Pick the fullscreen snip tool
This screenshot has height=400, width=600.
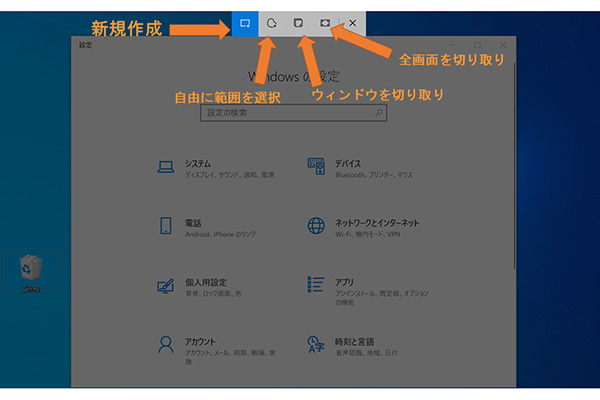325,23
